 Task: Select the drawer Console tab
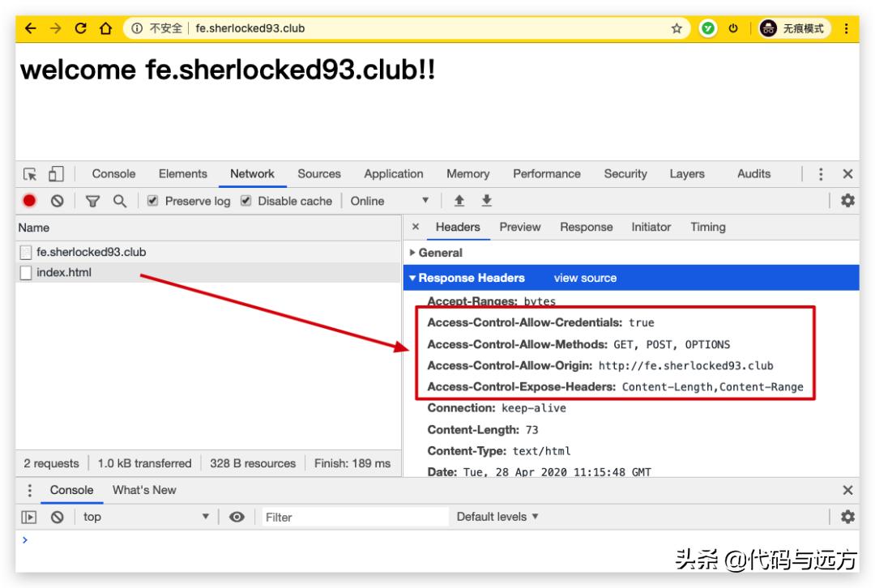coord(71,490)
